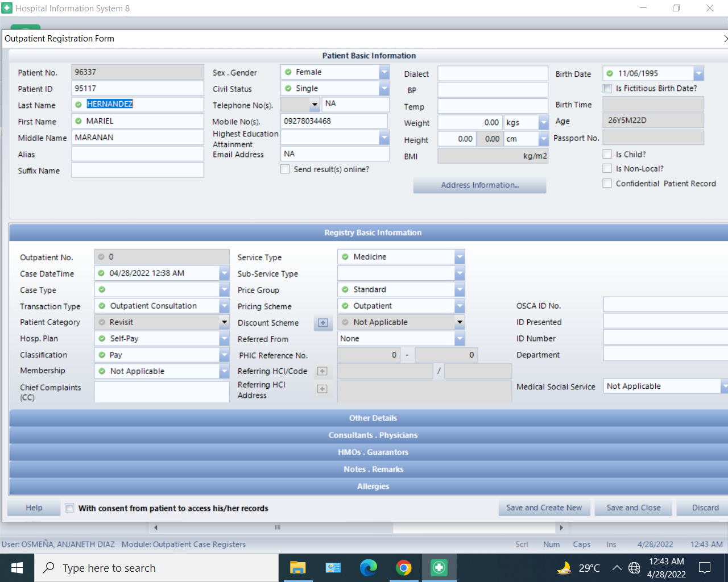Mark Confidential Patient Record checkbox
The width and height of the screenshot is (728, 582).
tap(607, 184)
